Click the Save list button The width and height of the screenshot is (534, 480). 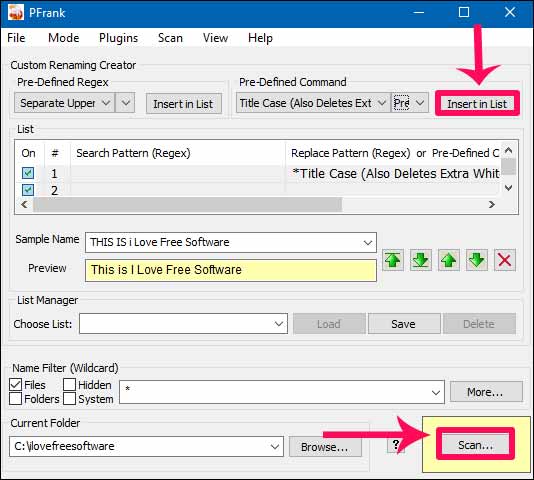(404, 324)
